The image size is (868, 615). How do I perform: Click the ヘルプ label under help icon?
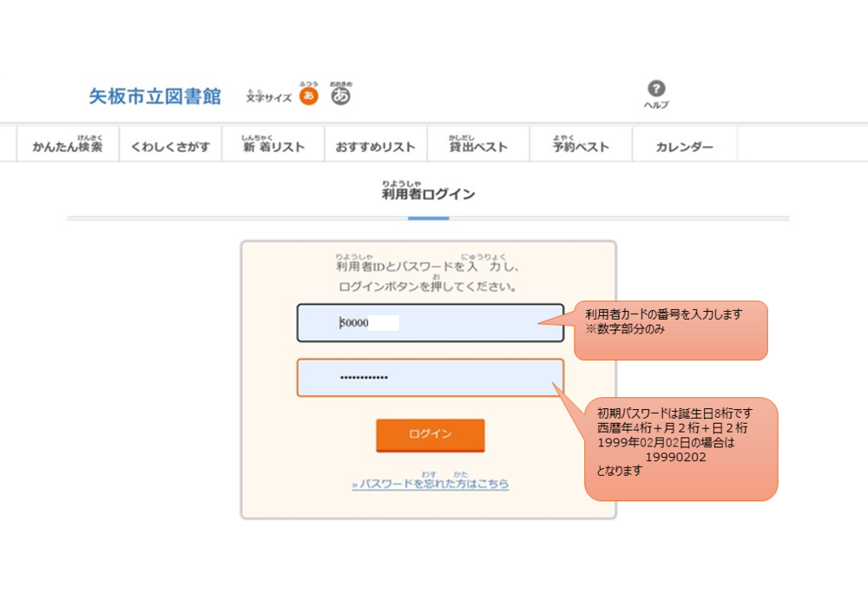coord(656,105)
